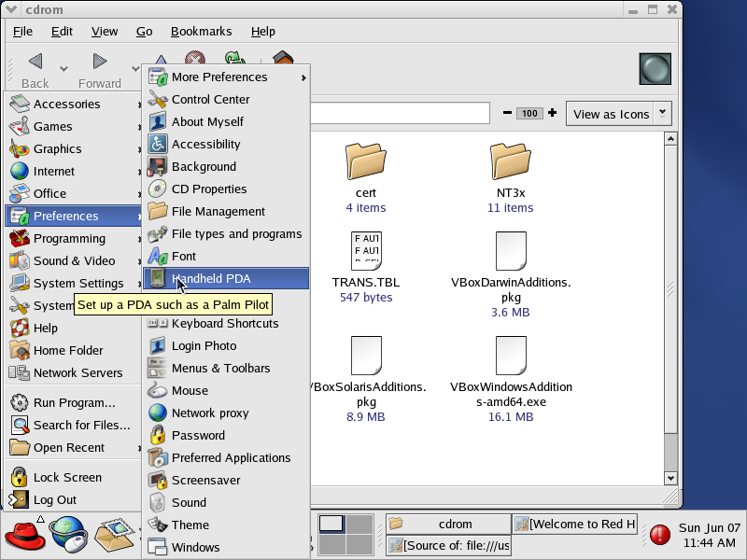This screenshot has height=560, width=747.
Task: Click the date and time clock
Action: [710, 535]
